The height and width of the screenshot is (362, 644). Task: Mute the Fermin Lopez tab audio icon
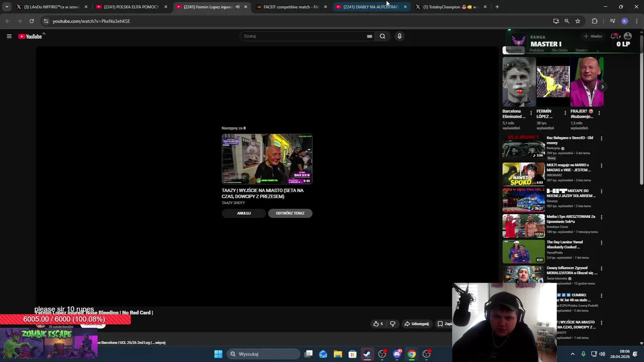[237, 7]
